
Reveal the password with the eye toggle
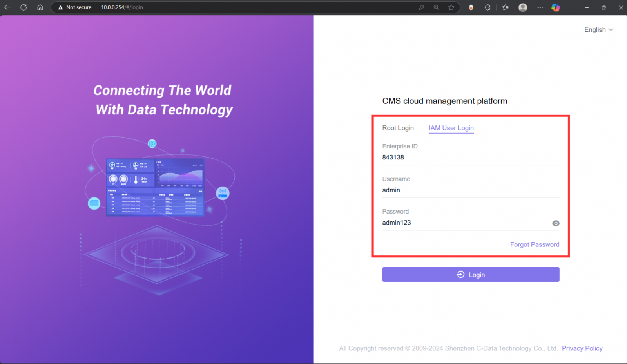pos(556,223)
